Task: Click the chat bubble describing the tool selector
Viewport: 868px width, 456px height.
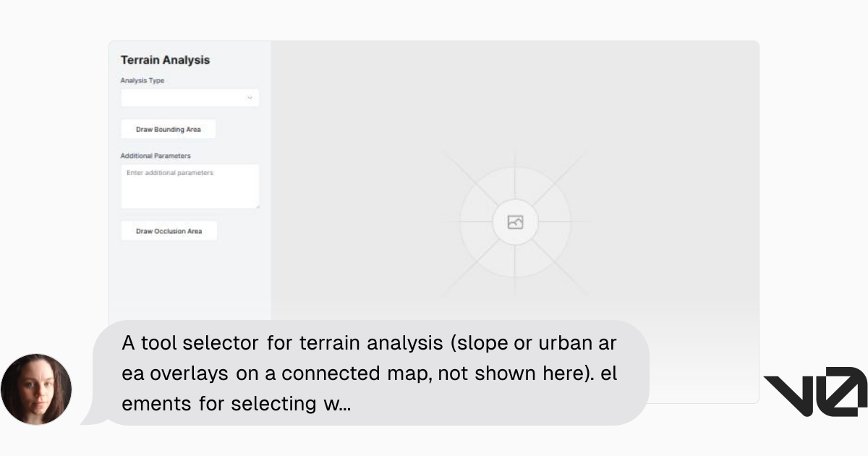Action: click(x=371, y=373)
